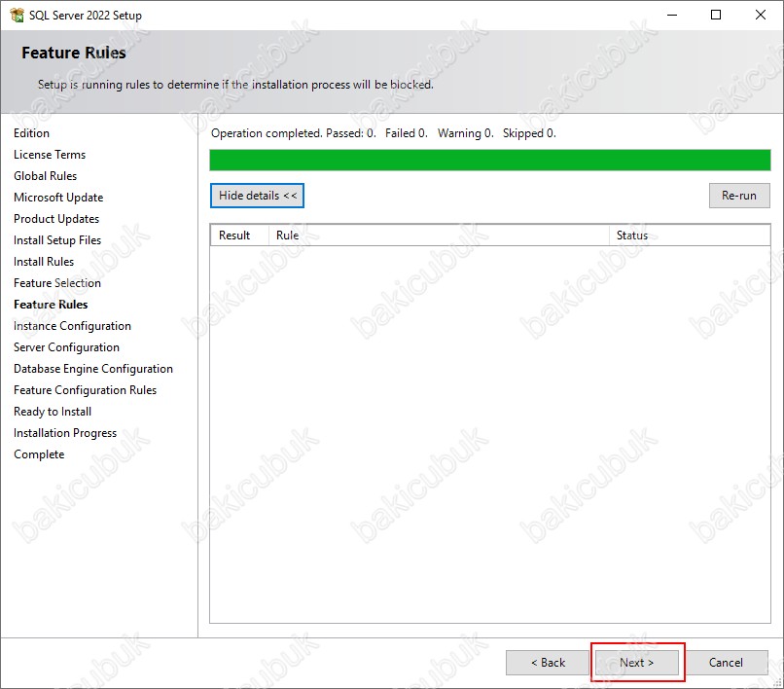Click the green progress bar
The height and width of the screenshot is (689, 784).
coord(489,161)
